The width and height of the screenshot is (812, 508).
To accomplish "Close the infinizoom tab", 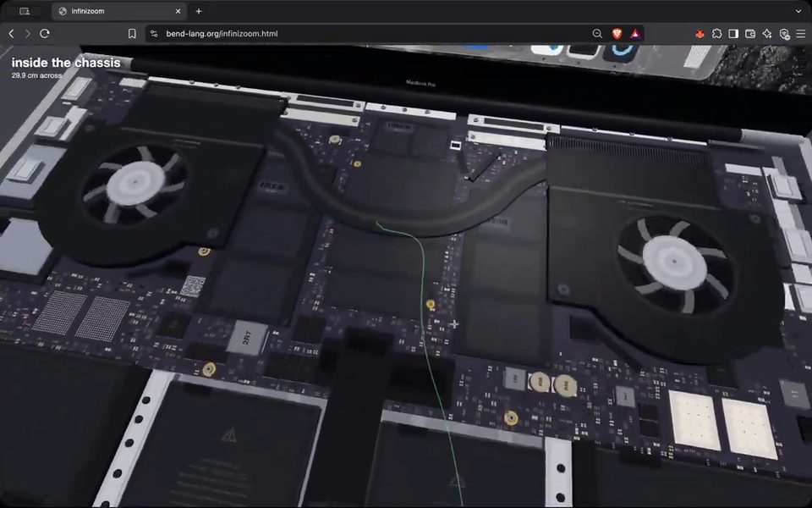I will [x=178, y=11].
